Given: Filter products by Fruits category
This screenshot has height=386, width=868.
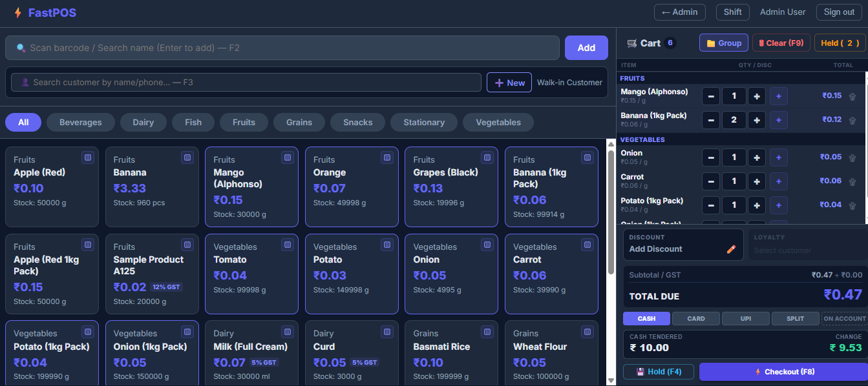Looking at the screenshot, I should [x=244, y=122].
